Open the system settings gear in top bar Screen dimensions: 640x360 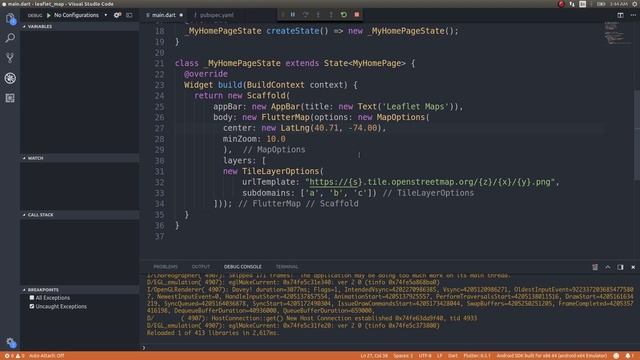(635, 4)
